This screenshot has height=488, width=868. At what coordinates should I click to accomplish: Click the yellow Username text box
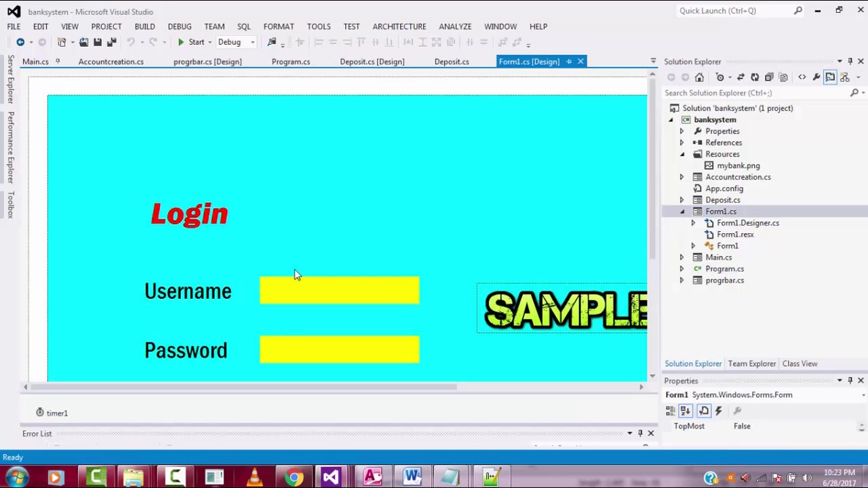[339, 290]
